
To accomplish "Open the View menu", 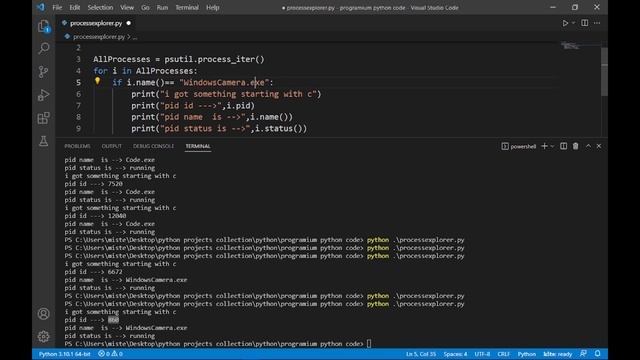I will (x=127, y=7).
